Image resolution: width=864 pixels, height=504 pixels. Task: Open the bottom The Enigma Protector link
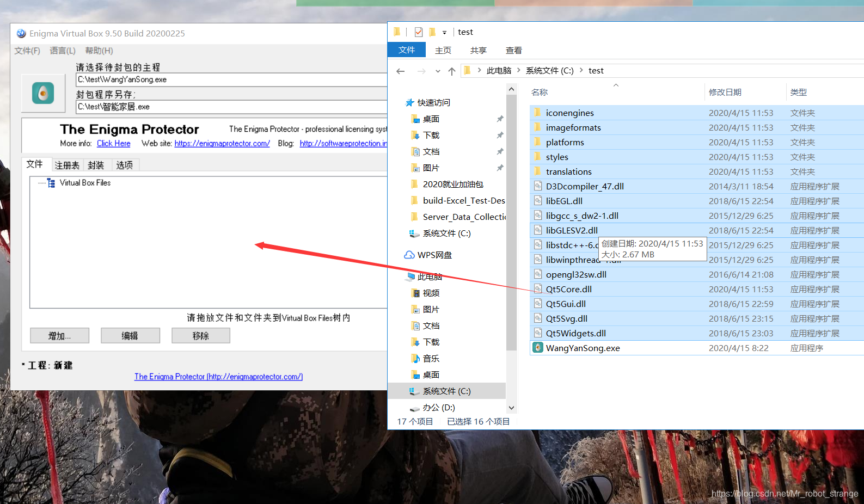218,377
